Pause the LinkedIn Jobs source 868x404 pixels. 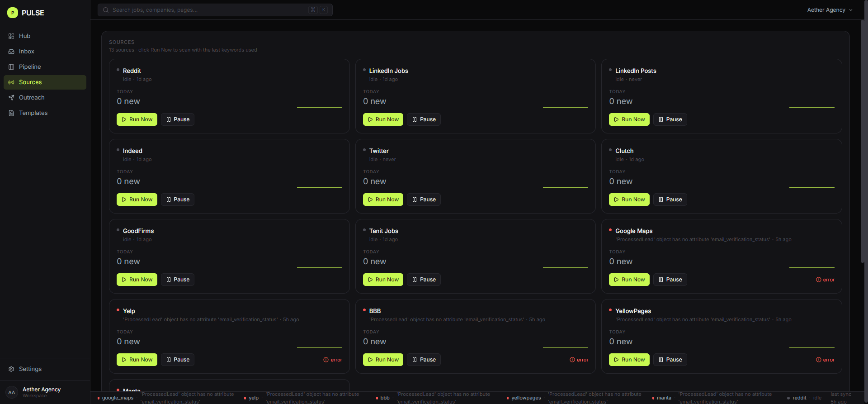click(x=424, y=119)
